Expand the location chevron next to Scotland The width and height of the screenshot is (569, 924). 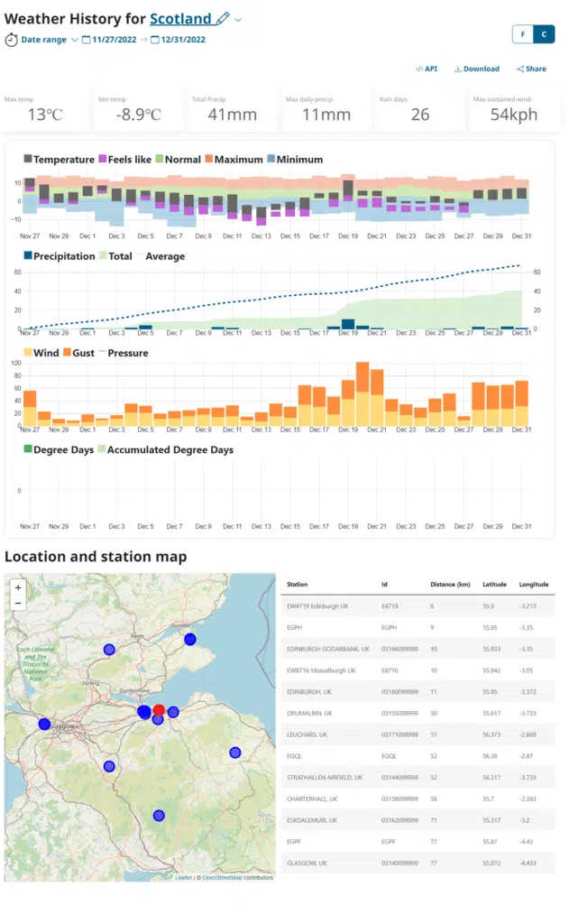point(238,20)
